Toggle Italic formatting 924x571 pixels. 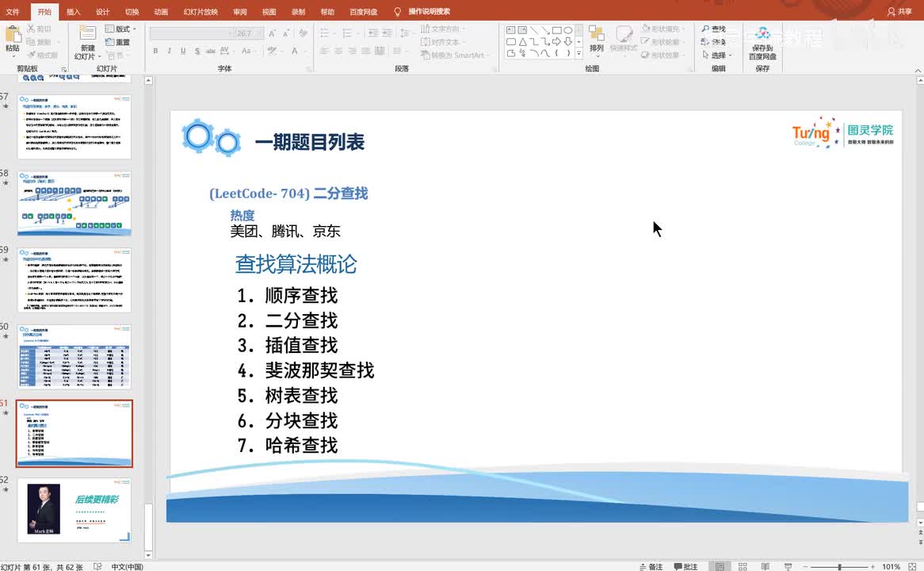point(169,52)
